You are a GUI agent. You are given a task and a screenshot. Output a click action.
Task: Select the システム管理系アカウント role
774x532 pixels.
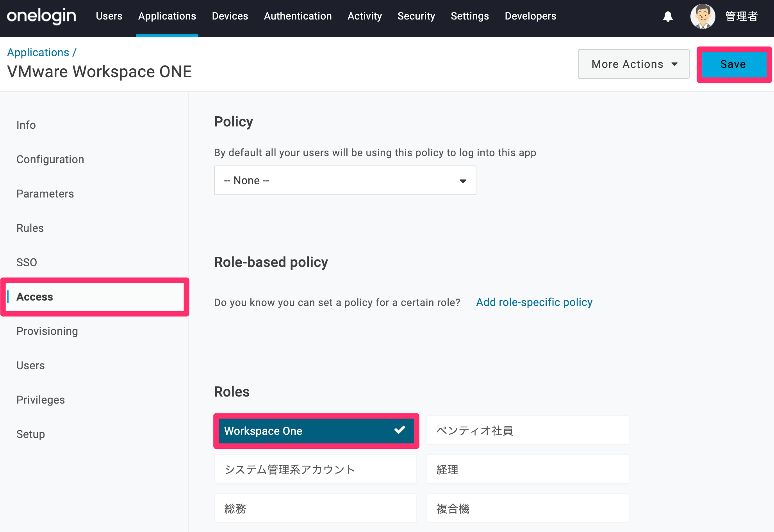[x=315, y=469]
